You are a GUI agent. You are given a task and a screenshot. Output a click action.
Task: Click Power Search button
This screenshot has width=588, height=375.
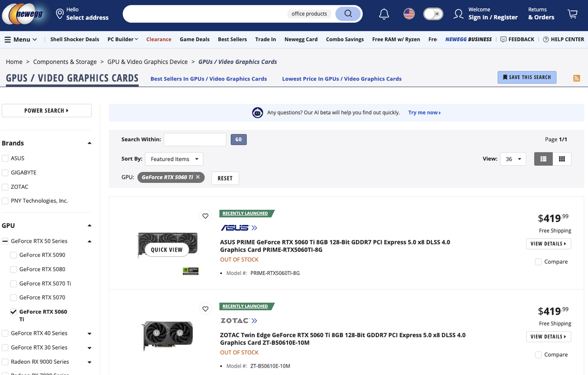[x=47, y=111]
